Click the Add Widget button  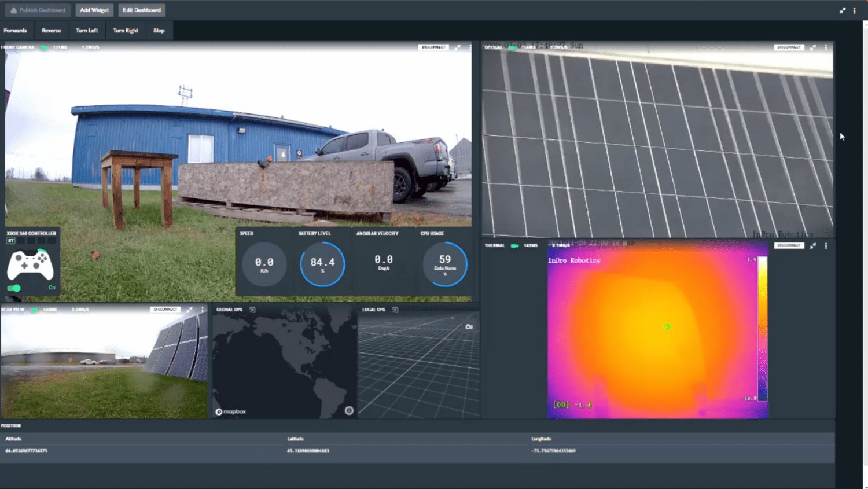click(94, 10)
